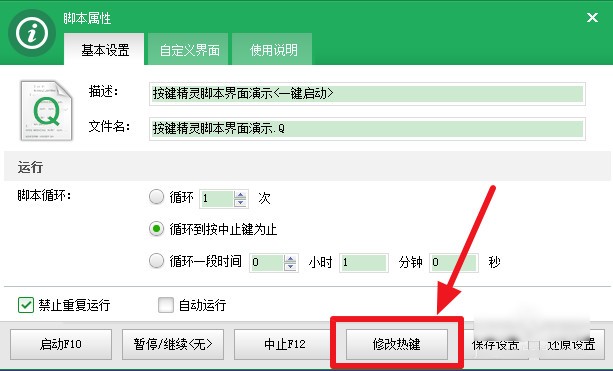Increase the 循环 count with up arrow
The height and width of the screenshot is (371, 613).
coord(240,194)
